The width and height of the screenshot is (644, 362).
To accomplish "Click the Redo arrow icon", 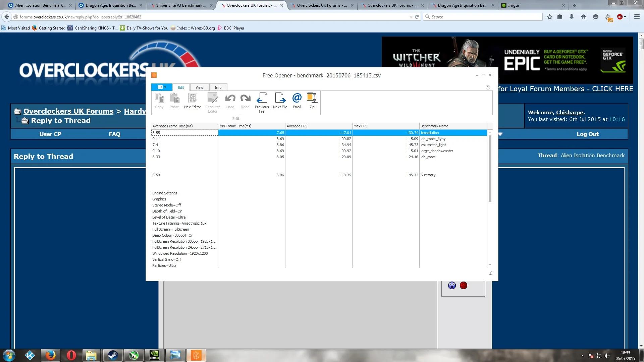I will (245, 101).
